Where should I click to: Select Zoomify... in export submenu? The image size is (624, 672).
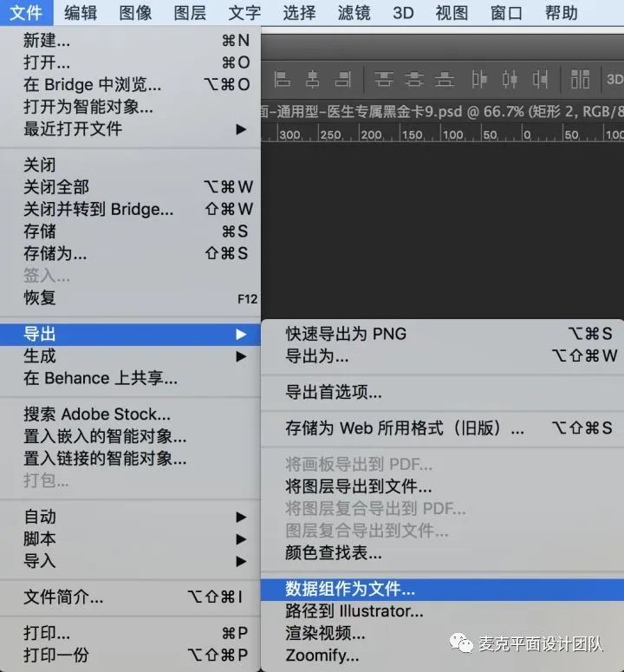click(x=442, y=656)
